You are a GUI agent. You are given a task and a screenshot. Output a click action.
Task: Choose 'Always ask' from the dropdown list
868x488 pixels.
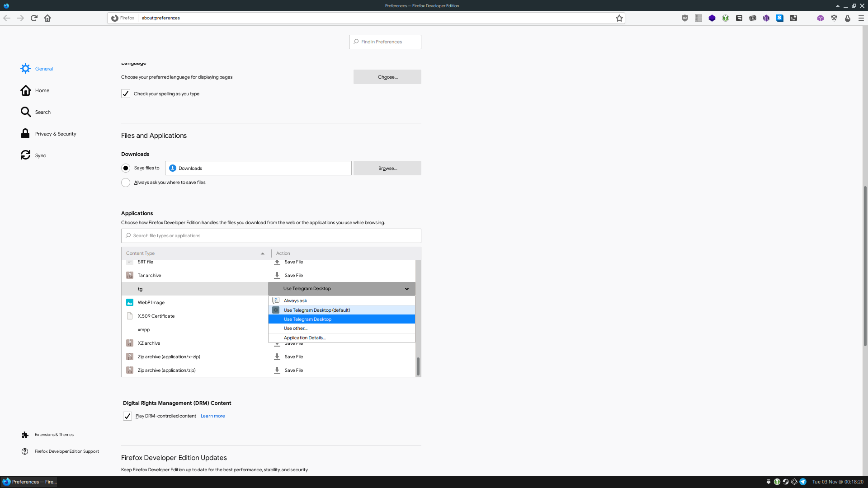[x=295, y=301]
